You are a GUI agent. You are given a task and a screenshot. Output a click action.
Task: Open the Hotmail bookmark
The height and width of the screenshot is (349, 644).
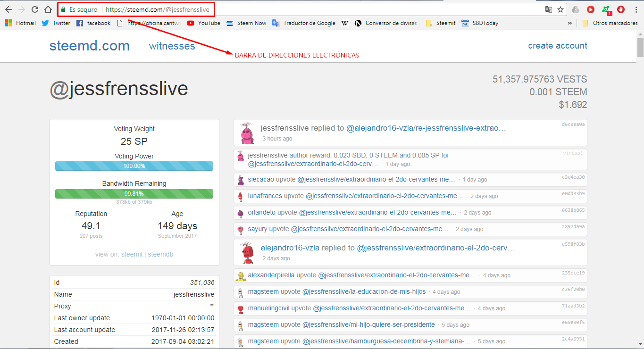point(20,23)
